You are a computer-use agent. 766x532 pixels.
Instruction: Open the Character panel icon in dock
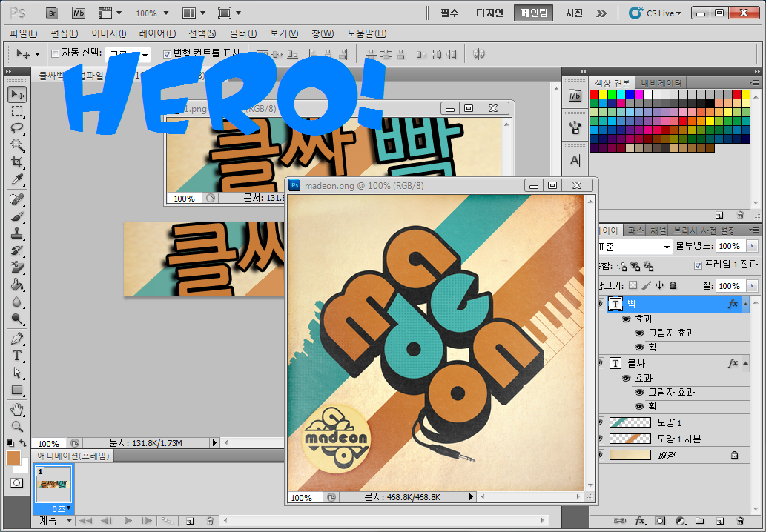575,160
